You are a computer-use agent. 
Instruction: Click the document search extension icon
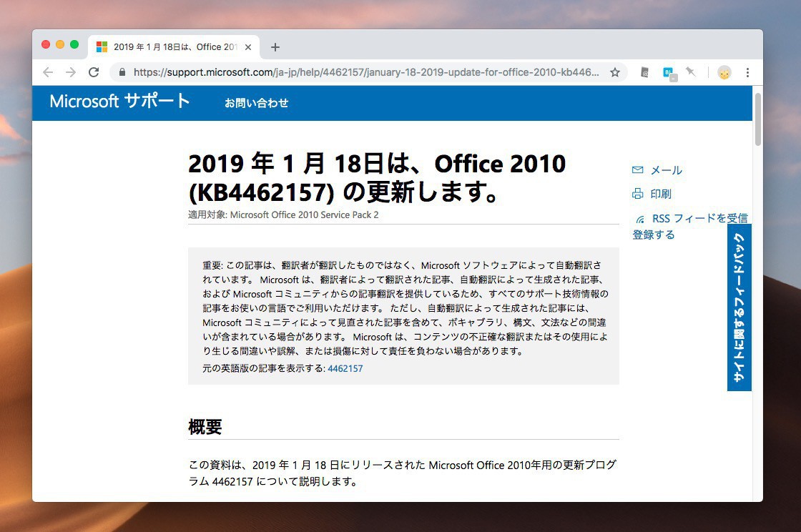(644, 72)
